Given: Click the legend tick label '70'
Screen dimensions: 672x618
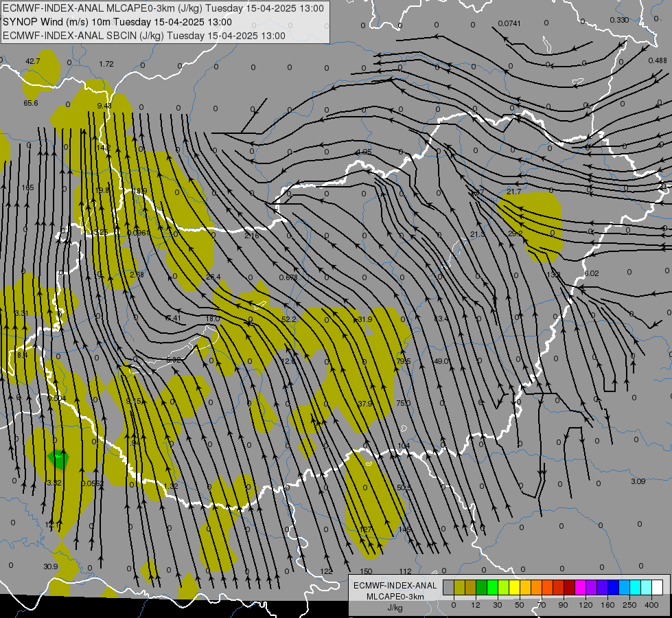Looking at the screenshot, I should tap(542, 605).
